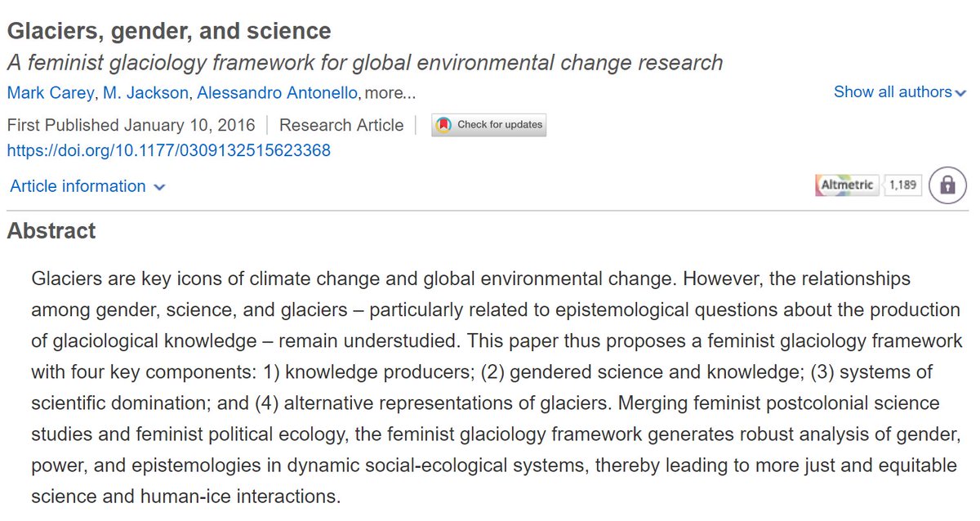Click the chevron next to Show all authors
Viewport: 980px width, 521px height.
(x=960, y=93)
